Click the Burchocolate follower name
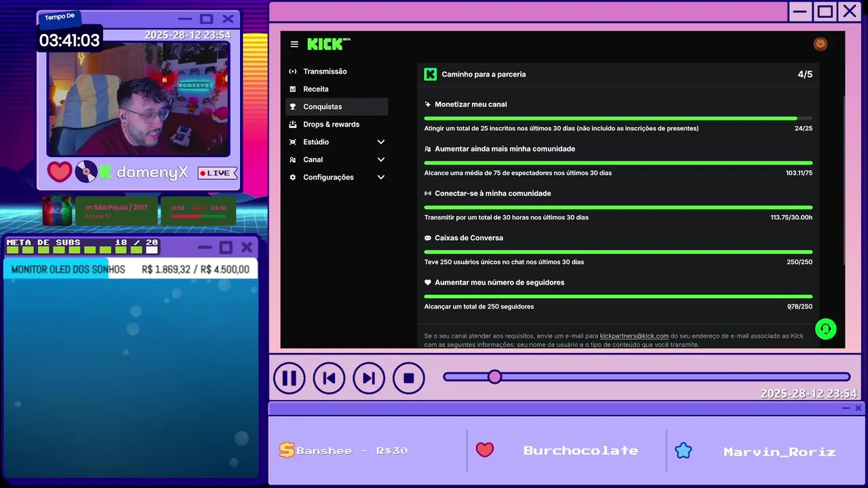868x488 pixels. pos(580,451)
